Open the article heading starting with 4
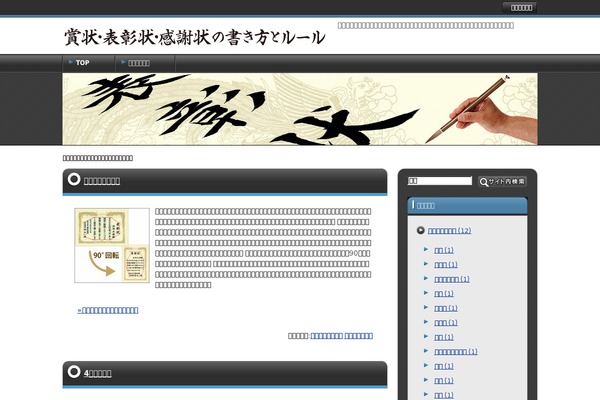The height and width of the screenshot is (400, 600). point(98,373)
